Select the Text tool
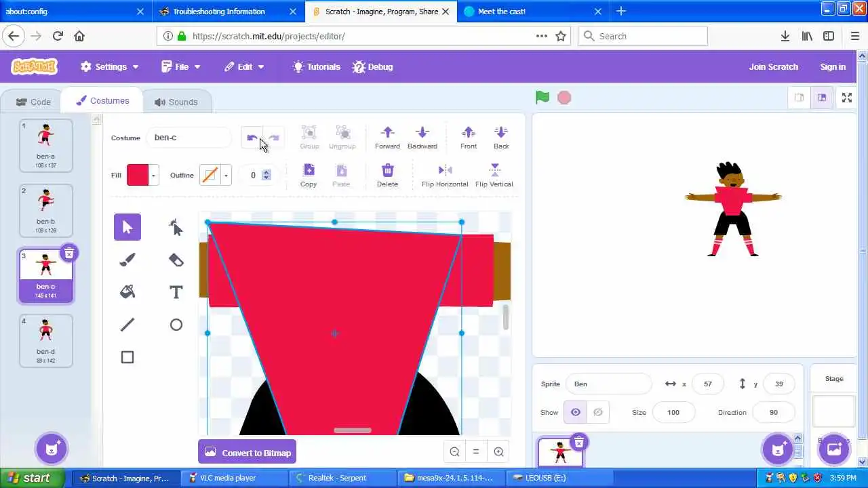 176,292
